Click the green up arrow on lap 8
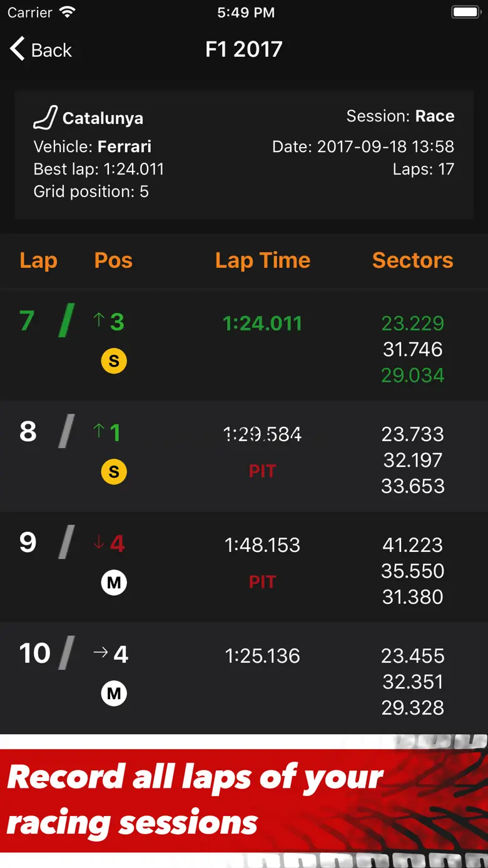This screenshot has height=868, width=488. 98,432
